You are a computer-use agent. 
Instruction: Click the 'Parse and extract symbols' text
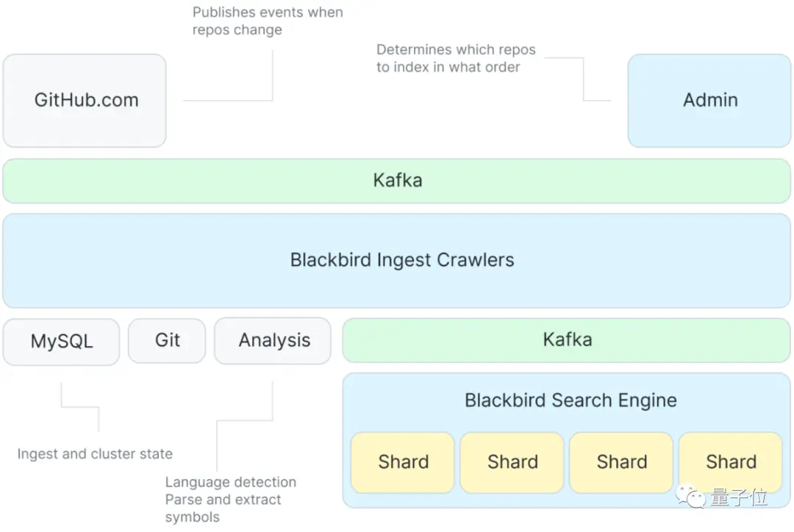[223, 508]
